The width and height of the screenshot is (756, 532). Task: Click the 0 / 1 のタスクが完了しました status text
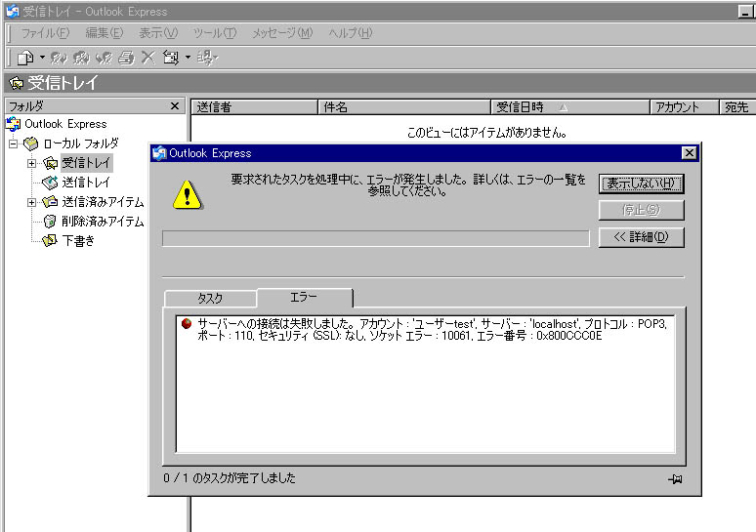[x=230, y=478]
